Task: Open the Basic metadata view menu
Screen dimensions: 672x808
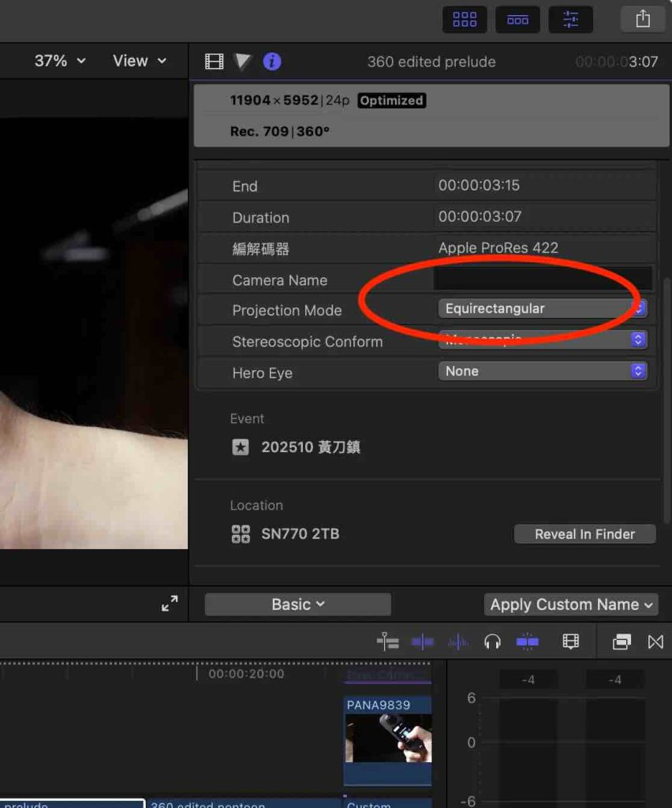Action: click(x=297, y=604)
